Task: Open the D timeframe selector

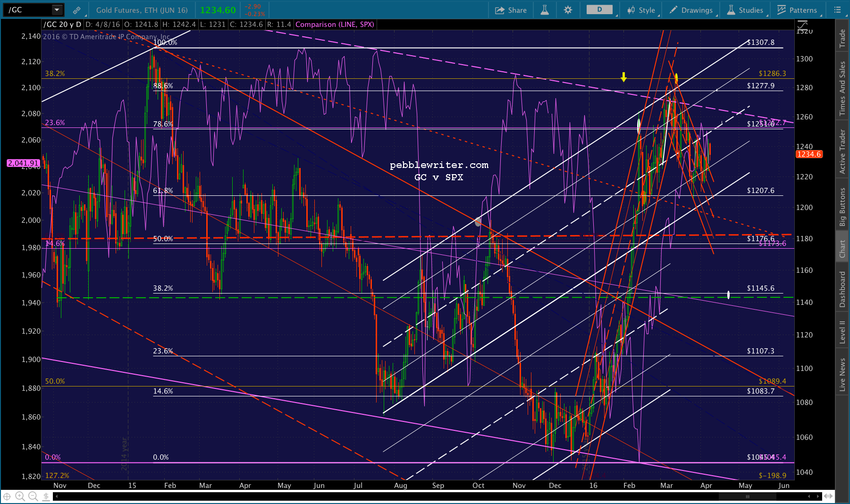Action: tap(599, 10)
